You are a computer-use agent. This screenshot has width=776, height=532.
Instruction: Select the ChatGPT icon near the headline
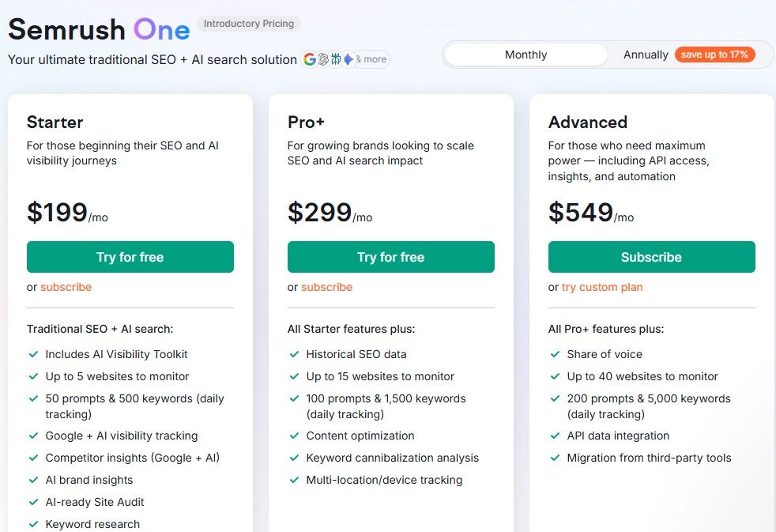(x=322, y=58)
